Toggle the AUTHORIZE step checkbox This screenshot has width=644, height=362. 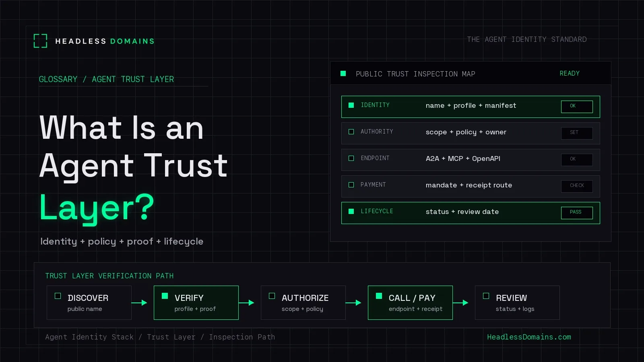tap(272, 296)
